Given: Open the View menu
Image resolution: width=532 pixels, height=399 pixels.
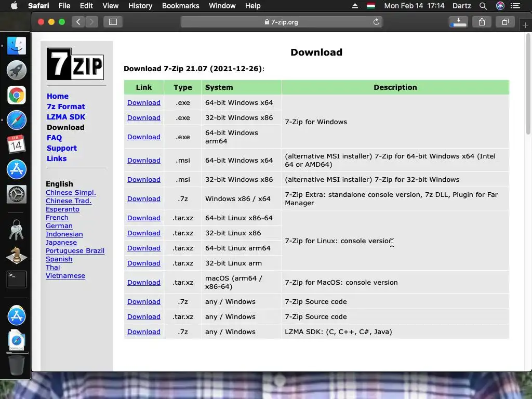Looking at the screenshot, I should click(110, 6).
